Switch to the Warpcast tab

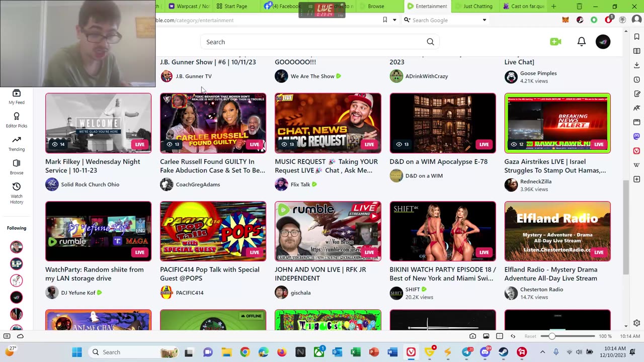[x=189, y=7]
